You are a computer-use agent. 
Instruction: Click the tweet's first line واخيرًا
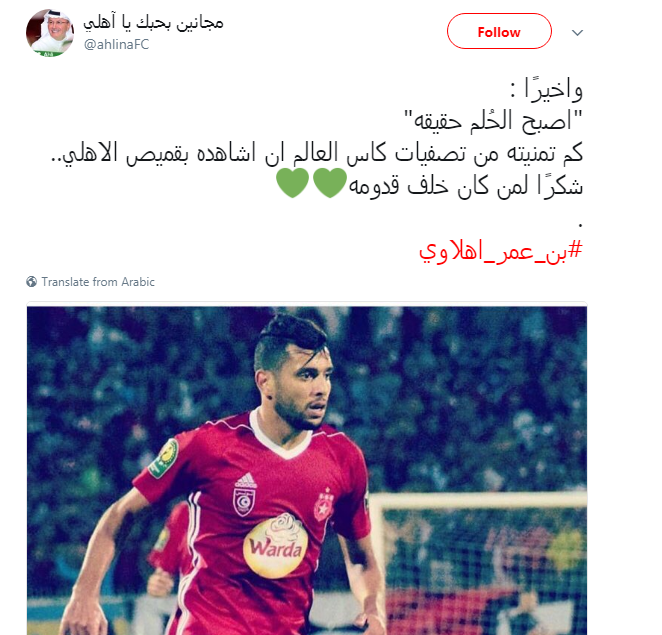(x=547, y=90)
